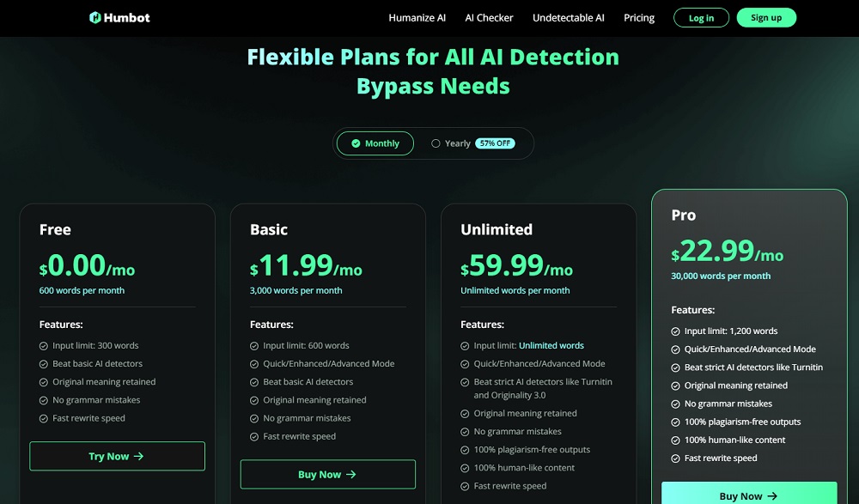Click the Log in button
Image resolution: width=859 pixels, height=504 pixels.
tap(701, 18)
